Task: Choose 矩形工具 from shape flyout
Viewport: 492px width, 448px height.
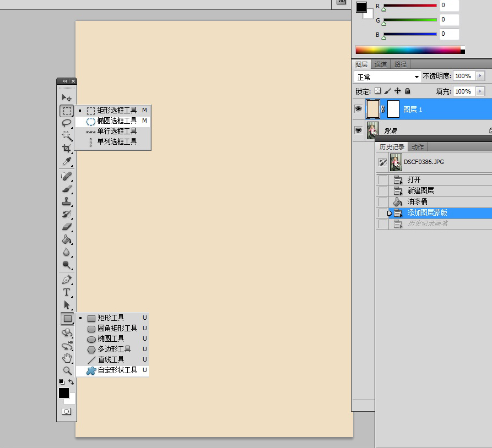Action: click(112, 318)
